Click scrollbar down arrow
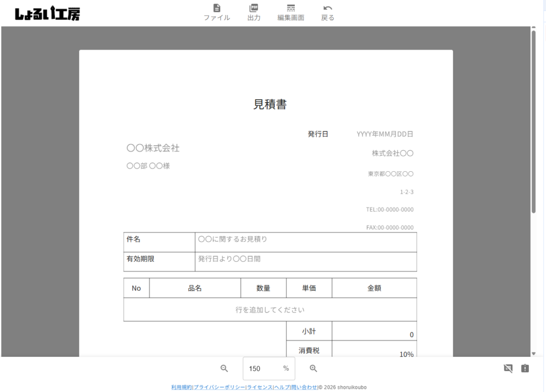The width and height of the screenshot is (546, 392). pyautogui.click(x=533, y=353)
